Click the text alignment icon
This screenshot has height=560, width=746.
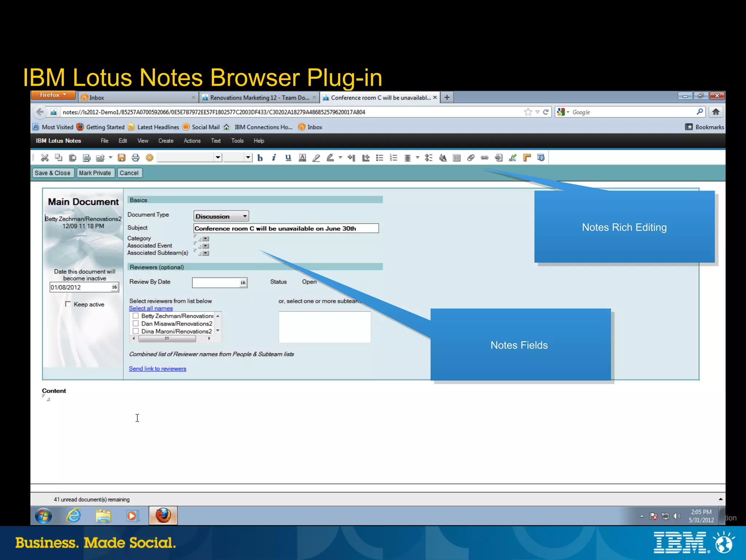click(408, 158)
